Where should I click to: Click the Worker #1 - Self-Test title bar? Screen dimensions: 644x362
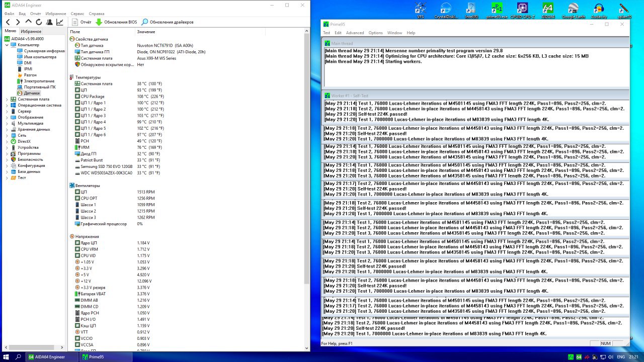pos(475,96)
